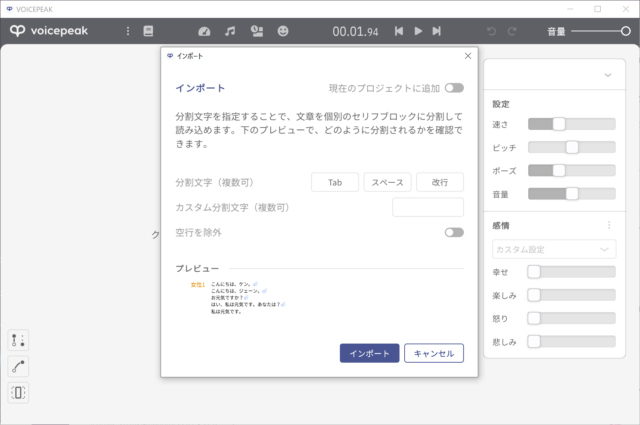640x425 pixels.
Task: Click the インポート confirm button
Action: [369, 353]
